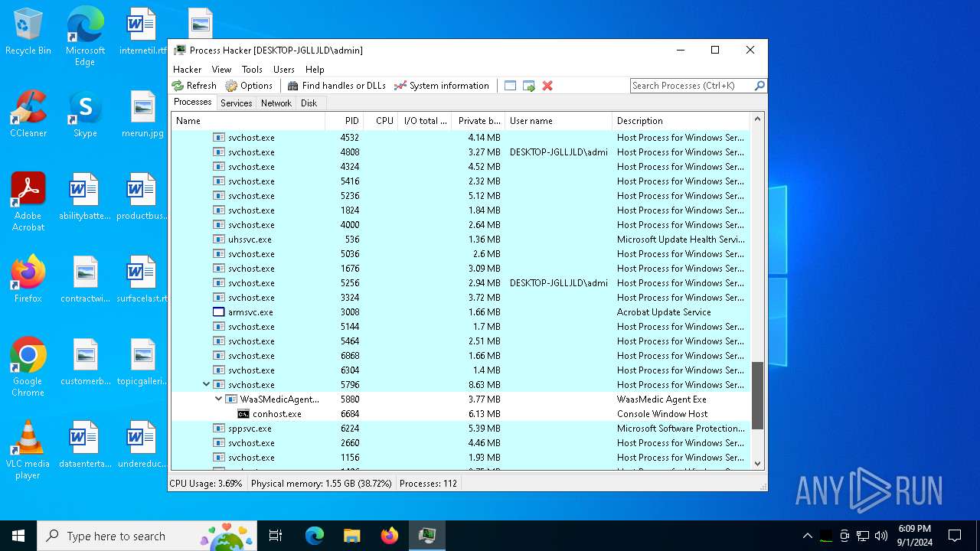980x551 pixels.
Task: Collapse the svchost.exe PID 5796 tree node
Action: (x=206, y=385)
